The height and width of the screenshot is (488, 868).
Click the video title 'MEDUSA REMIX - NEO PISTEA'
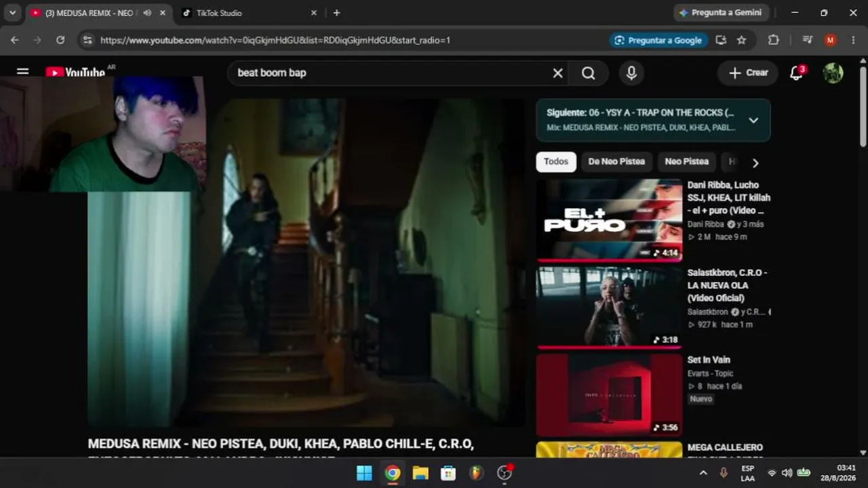pyautogui.click(x=281, y=445)
